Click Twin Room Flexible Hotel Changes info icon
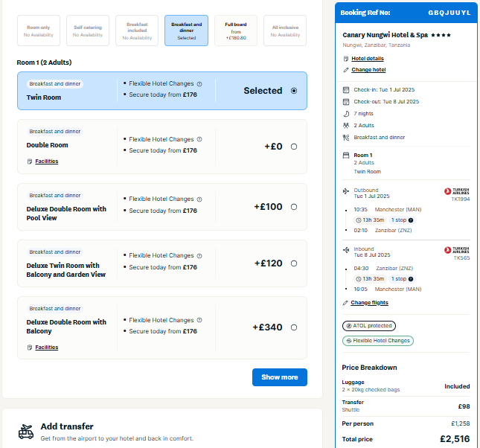The height and width of the screenshot is (448, 480). click(x=199, y=84)
